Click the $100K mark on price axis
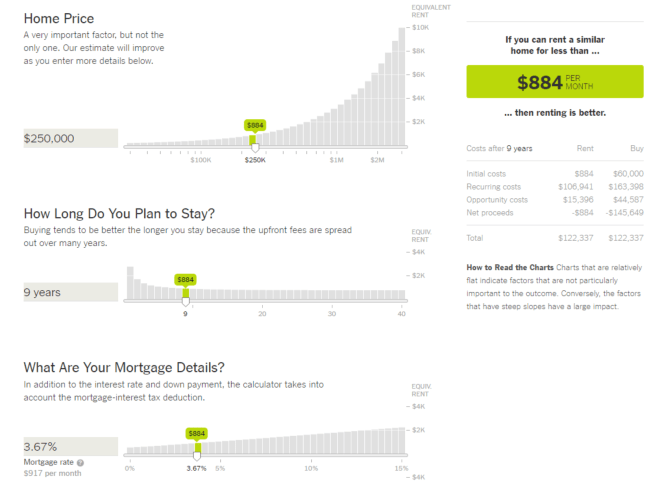The image size is (662, 483). [200, 160]
